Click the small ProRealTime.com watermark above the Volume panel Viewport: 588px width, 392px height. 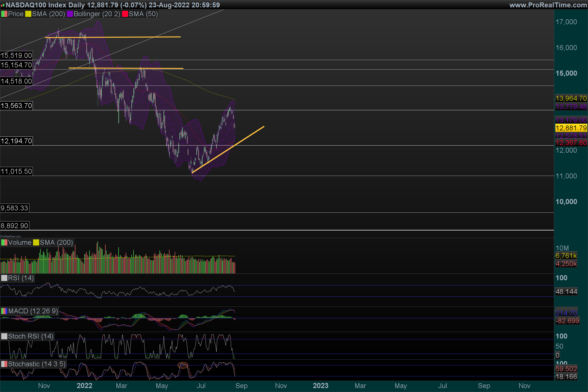11,236
